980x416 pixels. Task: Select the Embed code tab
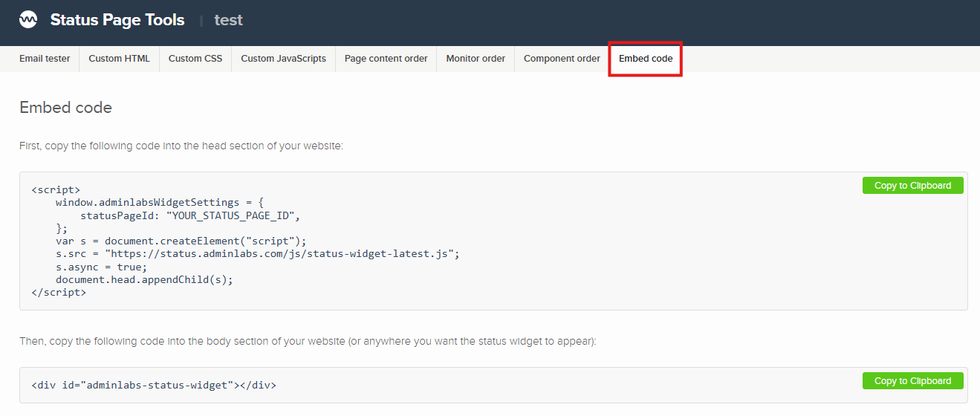pos(646,59)
